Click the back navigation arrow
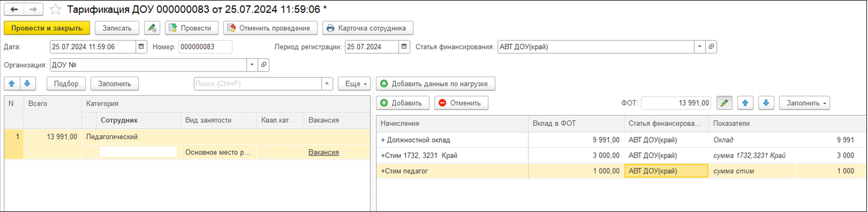The height and width of the screenshot is (212, 868). pos(14,10)
